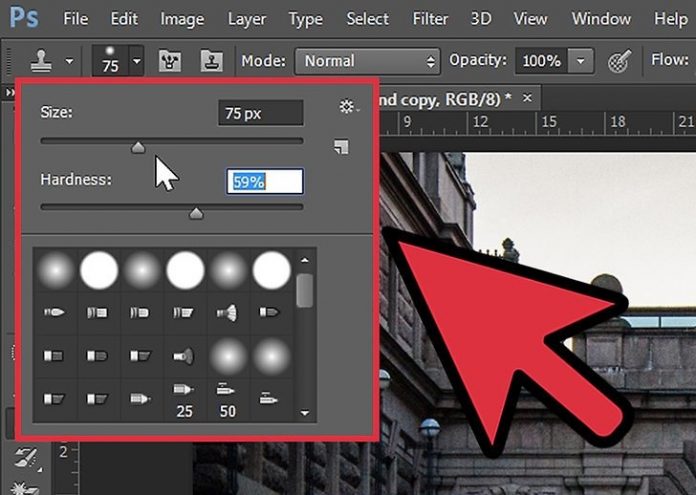Open the brush preset picker dropdown

point(137,61)
